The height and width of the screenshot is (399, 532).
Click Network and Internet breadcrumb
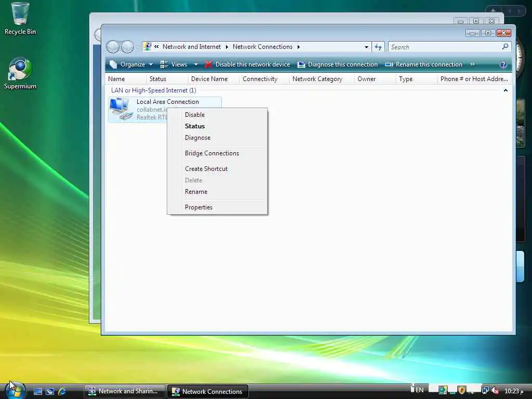coord(191,47)
